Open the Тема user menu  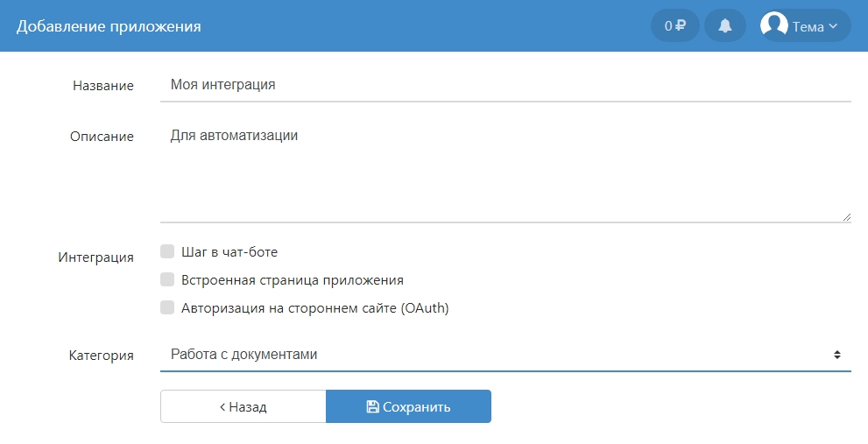coord(806,26)
